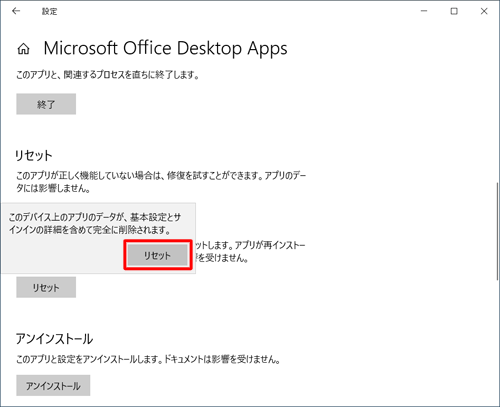Click the 終了 button
Image resolution: width=500 pixels, height=407 pixels.
[46, 104]
